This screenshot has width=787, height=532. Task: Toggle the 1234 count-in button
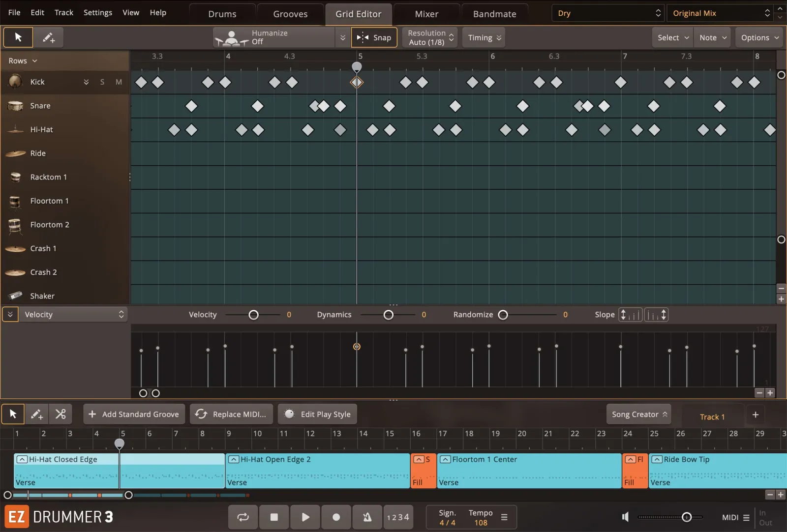click(x=398, y=517)
